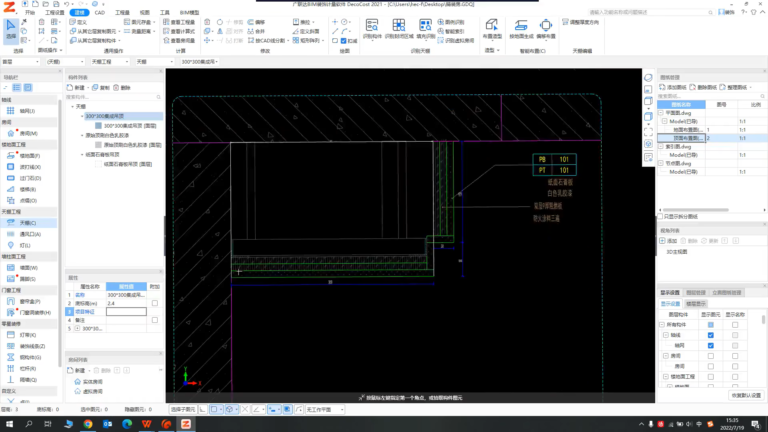Click 实体房间 in room list
This screenshot has width=768, height=432.
click(89, 382)
